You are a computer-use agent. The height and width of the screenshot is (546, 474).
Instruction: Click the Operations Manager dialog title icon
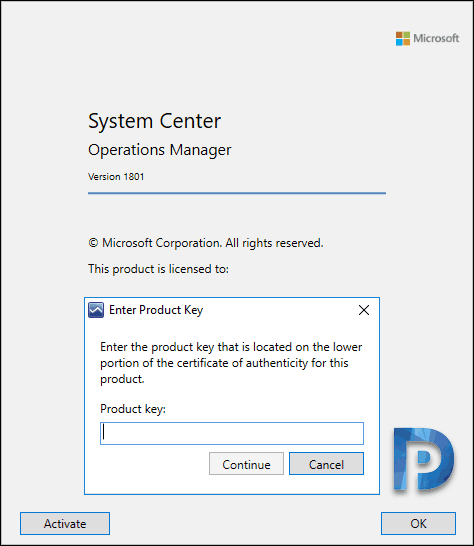click(96, 310)
